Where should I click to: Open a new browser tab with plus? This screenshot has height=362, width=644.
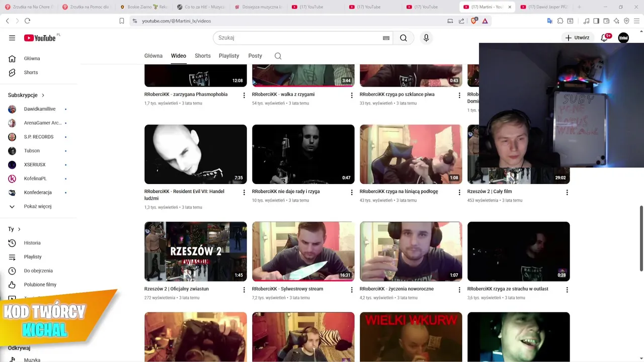[x=579, y=7]
